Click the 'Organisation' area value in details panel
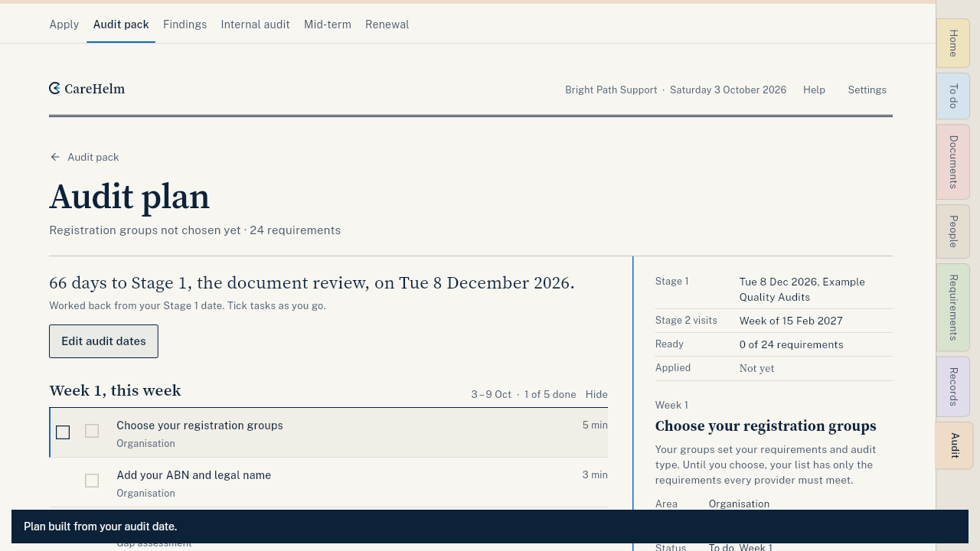The image size is (980, 551). [739, 504]
